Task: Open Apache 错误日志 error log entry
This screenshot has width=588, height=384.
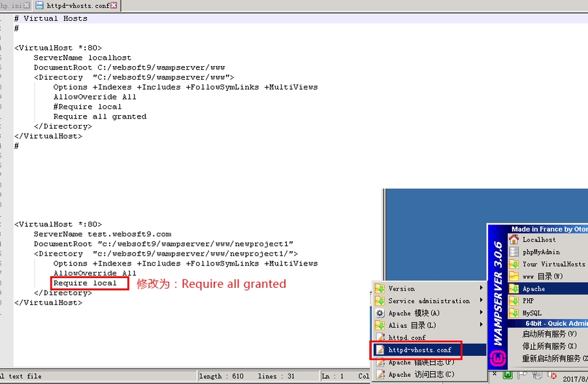Action: [x=421, y=362]
